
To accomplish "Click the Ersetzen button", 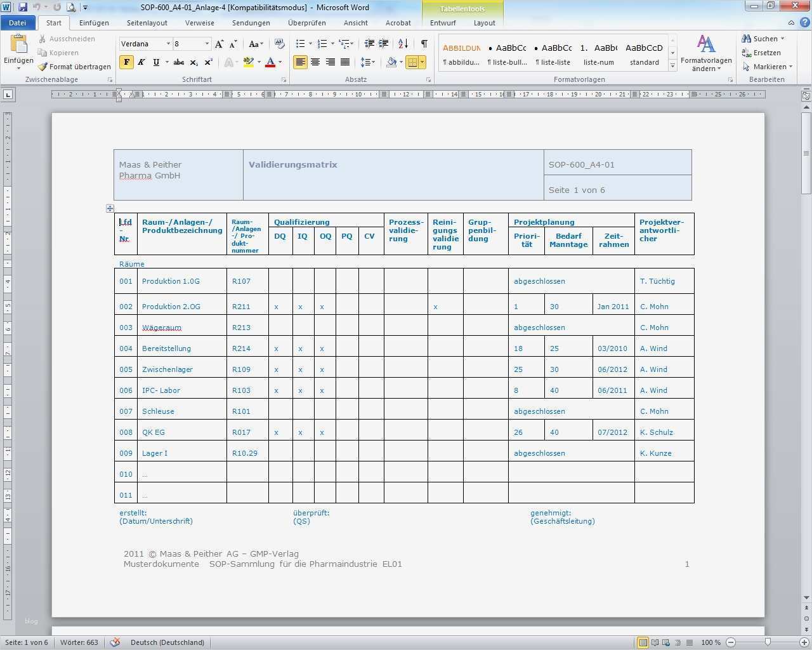I will [x=761, y=53].
